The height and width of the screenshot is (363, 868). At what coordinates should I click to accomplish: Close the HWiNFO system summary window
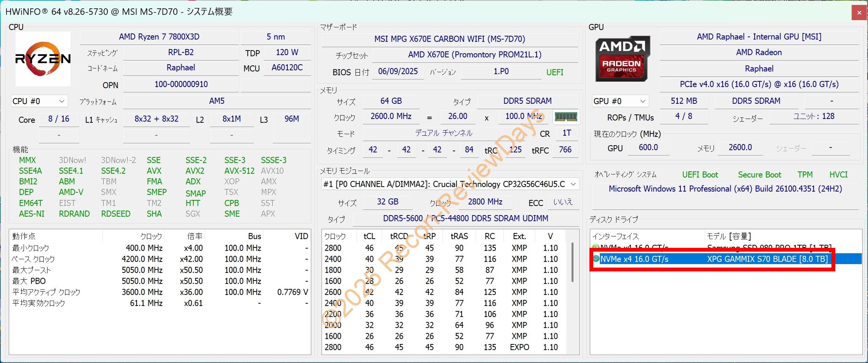[x=859, y=13]
